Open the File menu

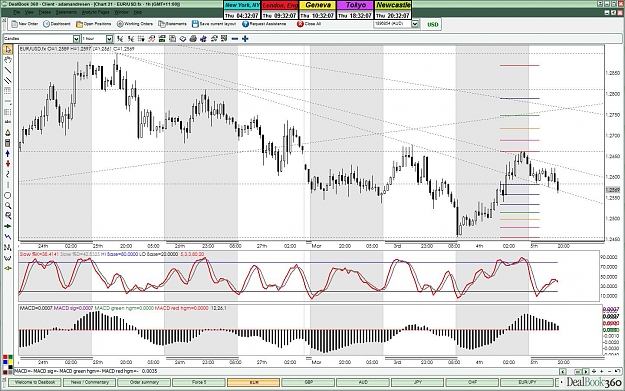17,12
